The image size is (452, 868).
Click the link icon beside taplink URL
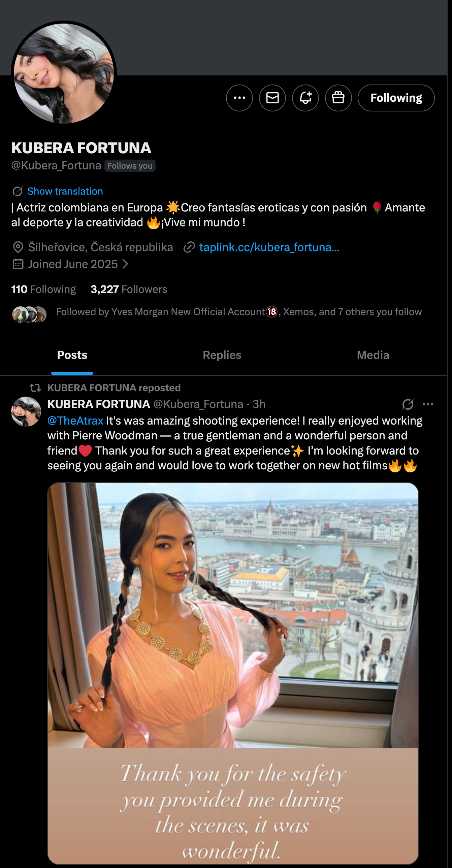(x=189, y=247)
